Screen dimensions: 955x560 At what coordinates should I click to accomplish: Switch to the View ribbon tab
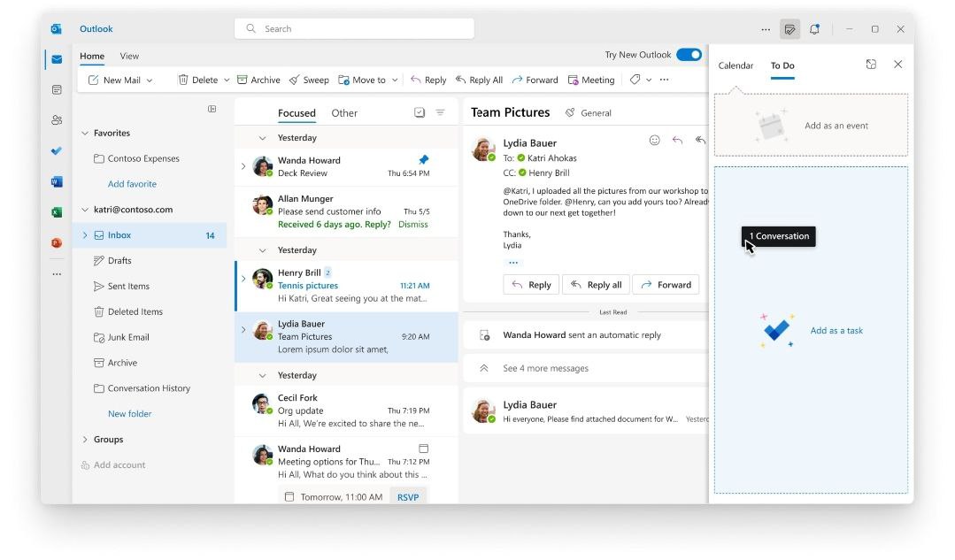tap(129, 56)
